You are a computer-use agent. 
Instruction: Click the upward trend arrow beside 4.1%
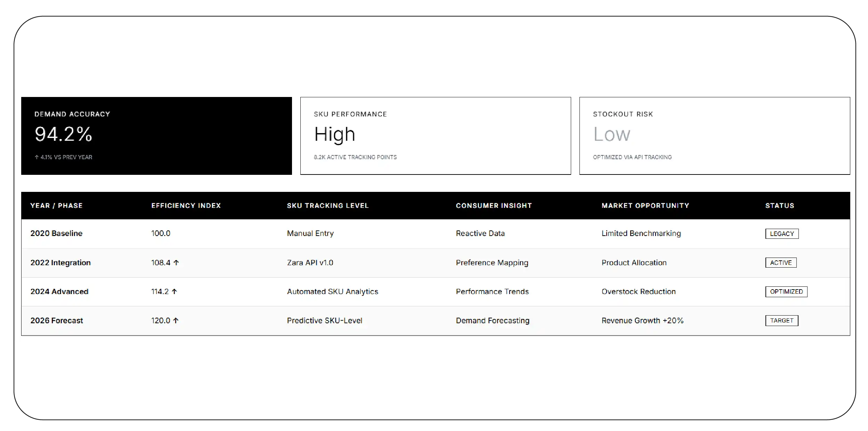pos(37,157)
